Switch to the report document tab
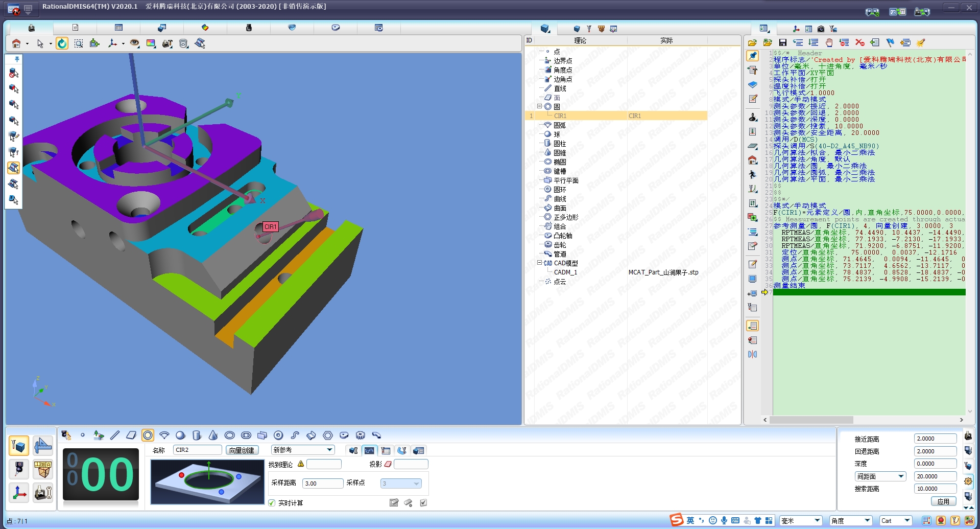 (75, 28)
